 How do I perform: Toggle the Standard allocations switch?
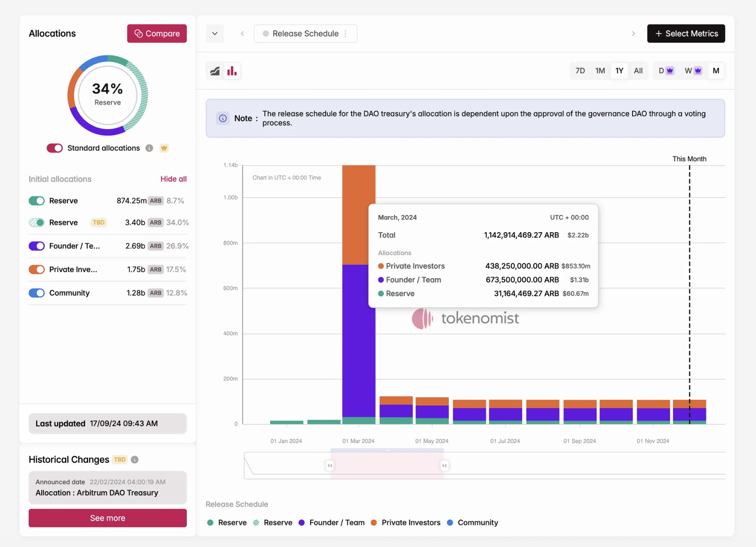pos(54,148)
